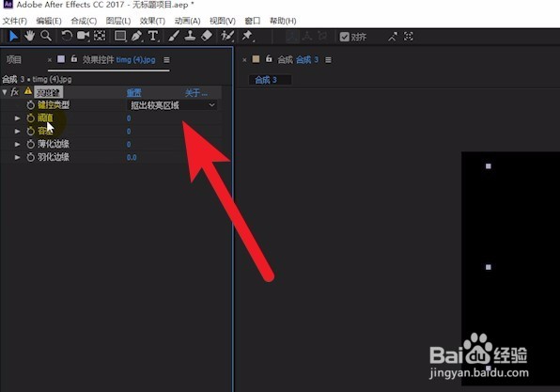Click 重置 to reset the effect
Viewport: 560px width, 392px height.
(134, 93)
